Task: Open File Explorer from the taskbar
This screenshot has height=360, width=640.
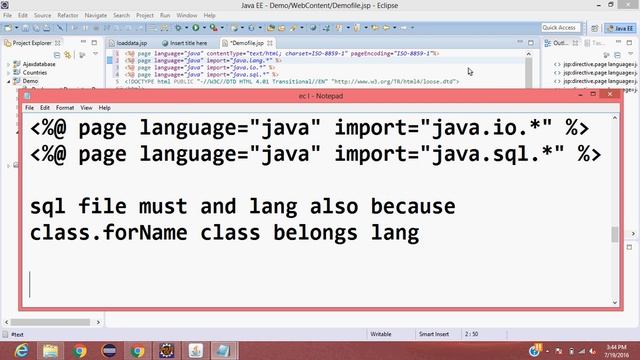Action: (51, 351)
